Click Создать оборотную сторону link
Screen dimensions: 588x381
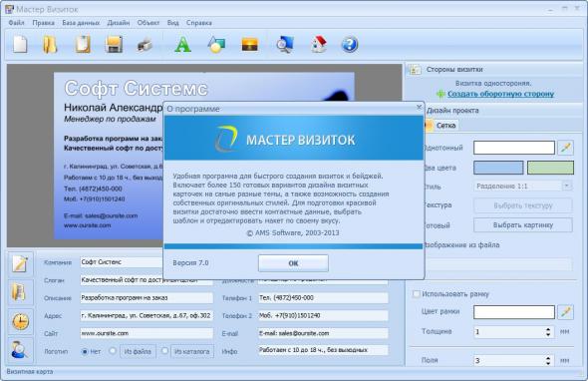click(500, 94)
